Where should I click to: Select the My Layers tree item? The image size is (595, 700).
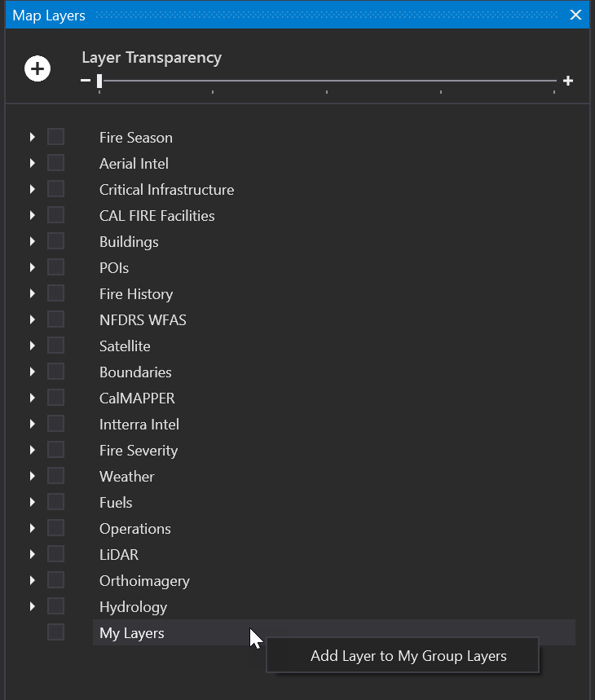(132, 633)
